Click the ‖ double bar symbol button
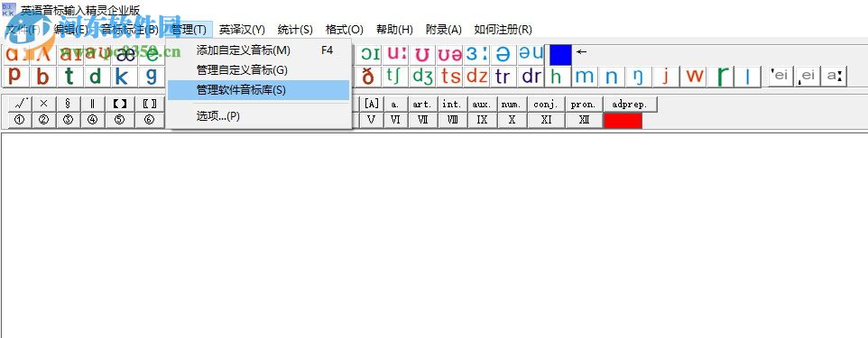The width and height of the screenshot is (868, 338). click(x=92, y=104)
